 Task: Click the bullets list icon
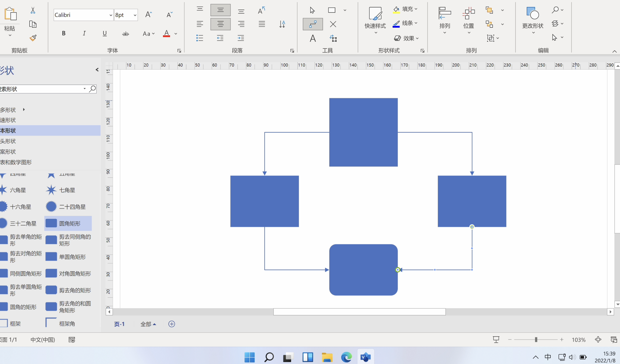(200, 38)
